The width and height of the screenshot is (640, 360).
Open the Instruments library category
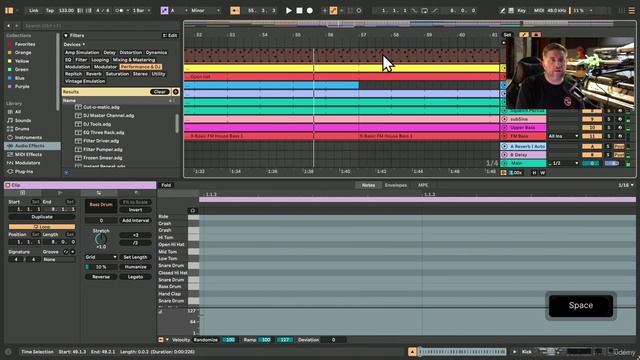[x=28, y=138]
